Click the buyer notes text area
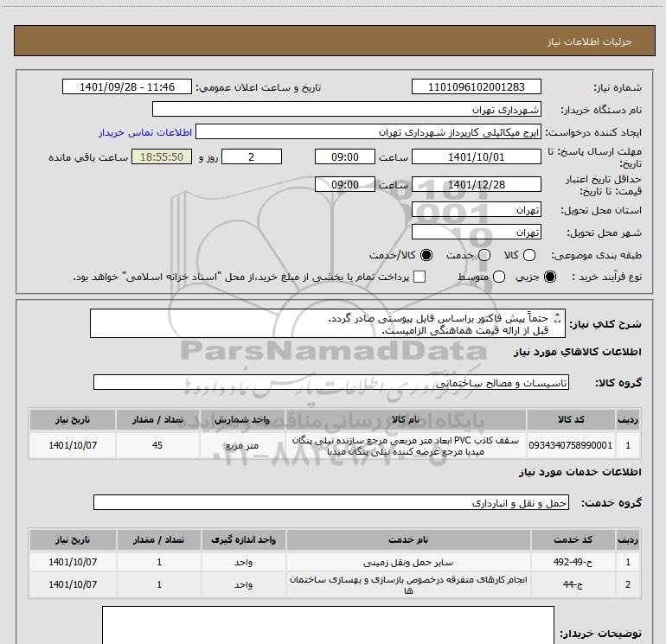 pos(328,625)
